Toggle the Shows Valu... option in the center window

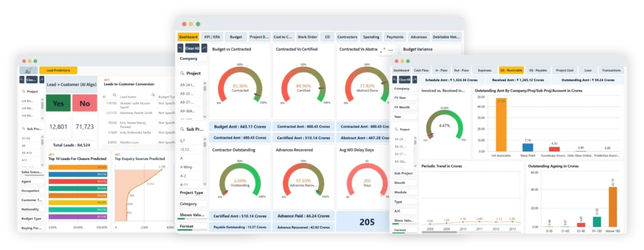[x=192, y=215]
